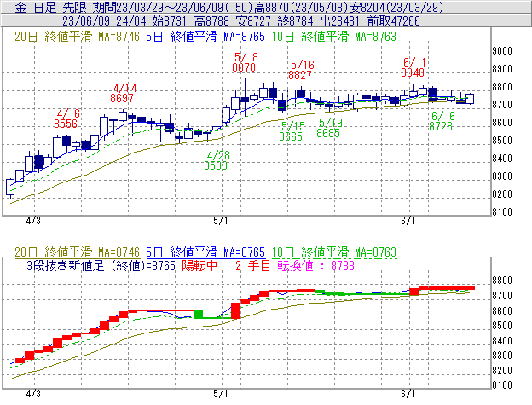Image resolution: width=532 pixels, height=405 pixels.
Task: Click the 5/1 date label under lower chart
Action: click(221, 393)
